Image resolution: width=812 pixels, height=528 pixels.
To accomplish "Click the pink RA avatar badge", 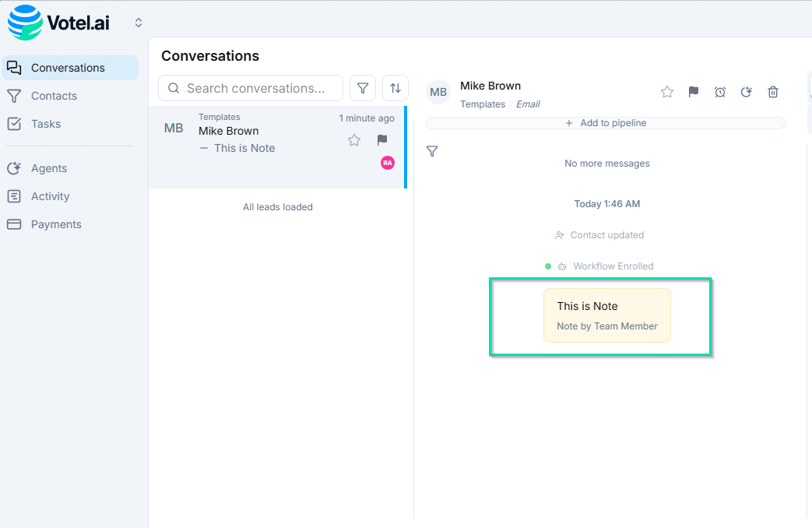I will pos(387,163).
